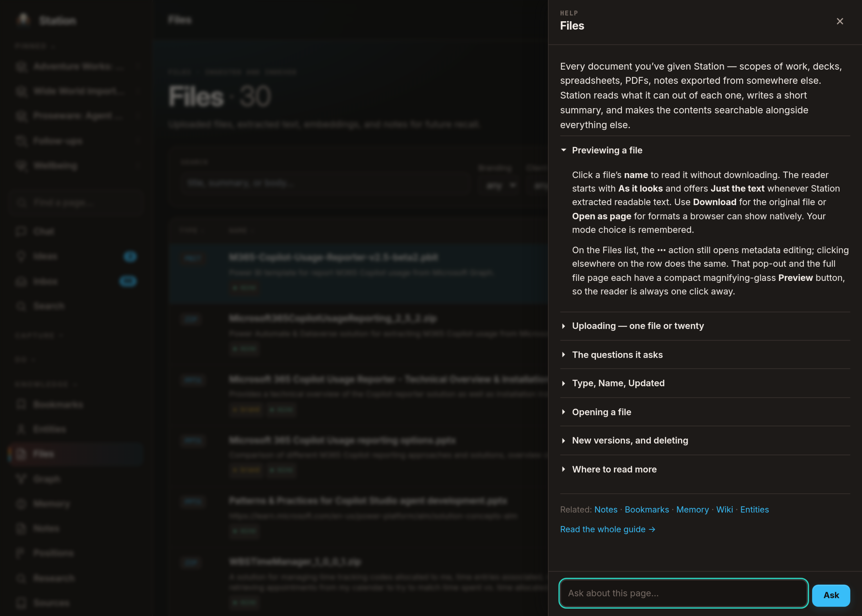Open Memory in the blurred sidebar
The image size is (862, 616).
point(76,504)
